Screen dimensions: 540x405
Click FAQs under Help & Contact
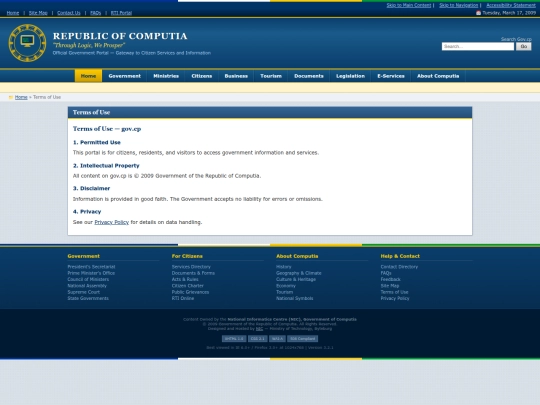coord(386,273)
